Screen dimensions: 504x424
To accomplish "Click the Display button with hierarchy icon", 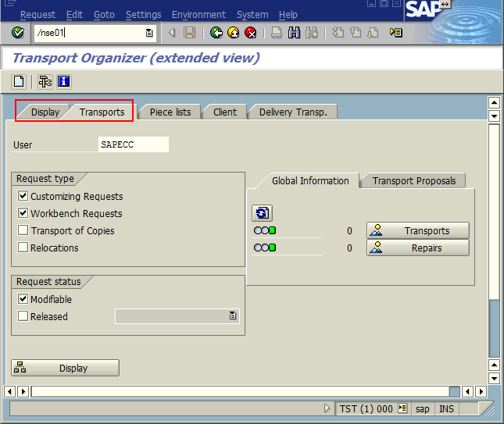I will (x=66, y=368).
